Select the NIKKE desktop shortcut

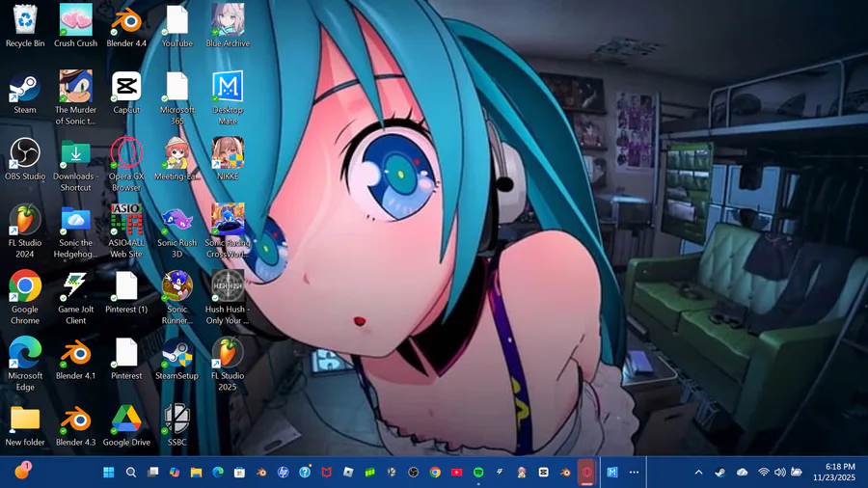(x=228, y=159)
